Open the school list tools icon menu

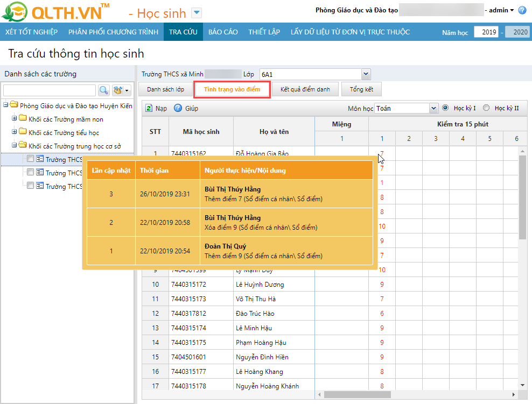[120, 90]
